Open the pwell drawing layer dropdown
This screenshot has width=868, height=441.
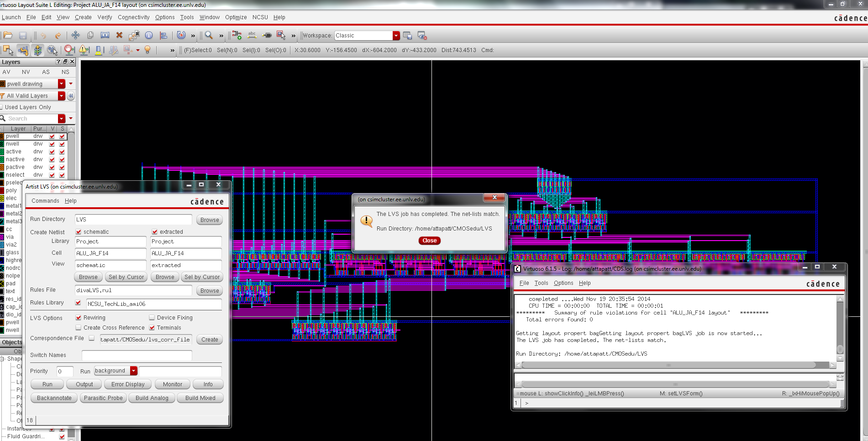(x=62, y=84)
